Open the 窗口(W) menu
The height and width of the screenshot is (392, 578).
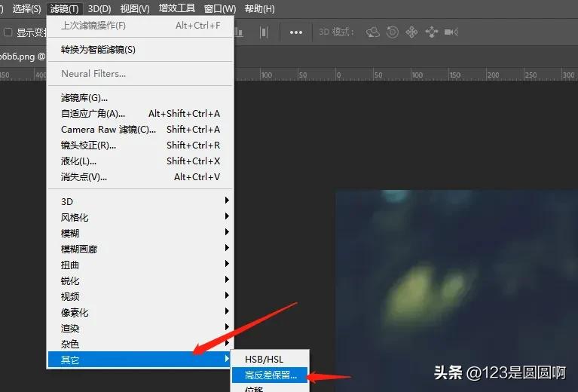point(220,8)
